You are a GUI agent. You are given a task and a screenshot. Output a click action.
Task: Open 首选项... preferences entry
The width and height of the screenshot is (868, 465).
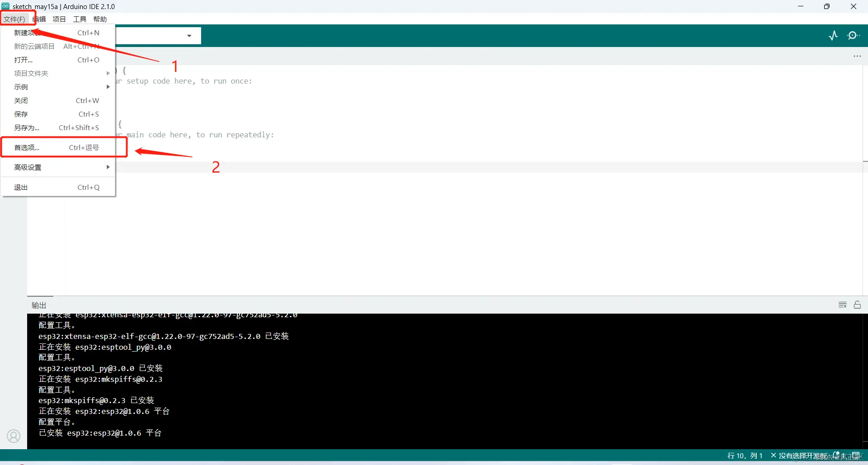tap(58, 147)
